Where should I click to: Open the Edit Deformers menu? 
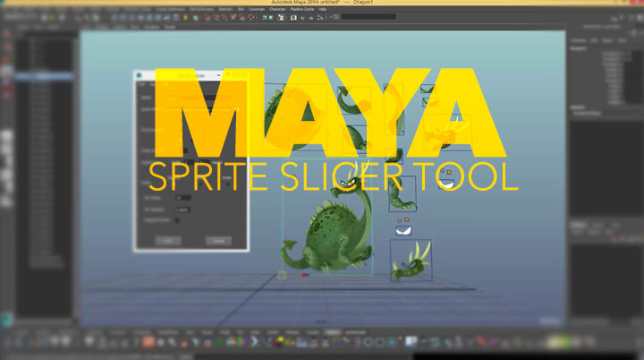pyautogui.click(x=201, y=9)
